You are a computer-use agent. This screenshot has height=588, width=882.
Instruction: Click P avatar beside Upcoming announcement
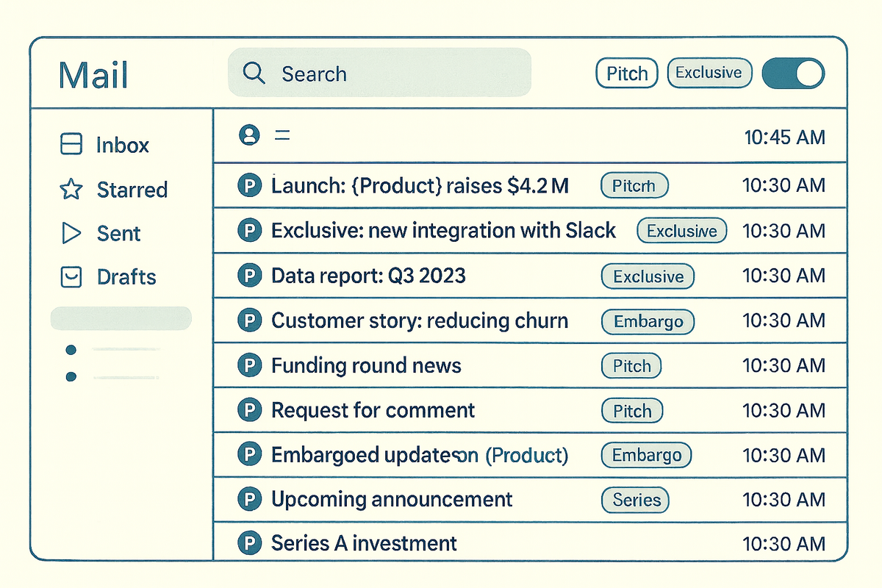[250, 500]
